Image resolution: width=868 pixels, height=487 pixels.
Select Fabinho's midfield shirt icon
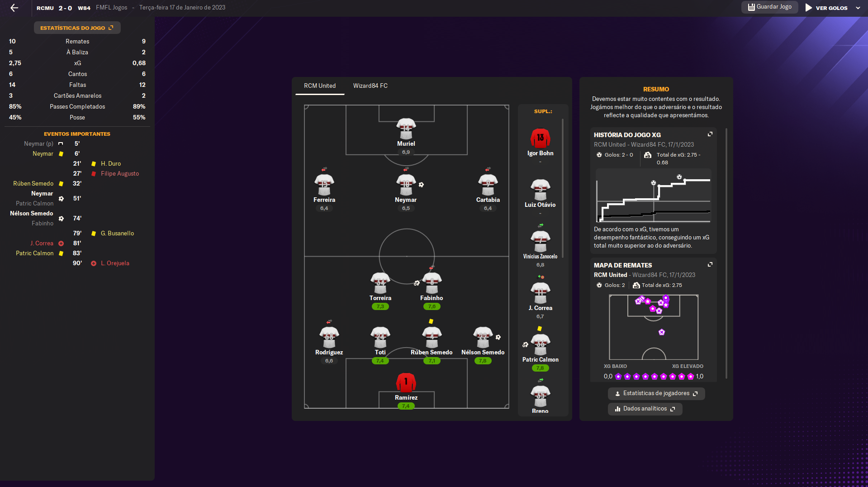pyautogui.click(x=432, y=283)
